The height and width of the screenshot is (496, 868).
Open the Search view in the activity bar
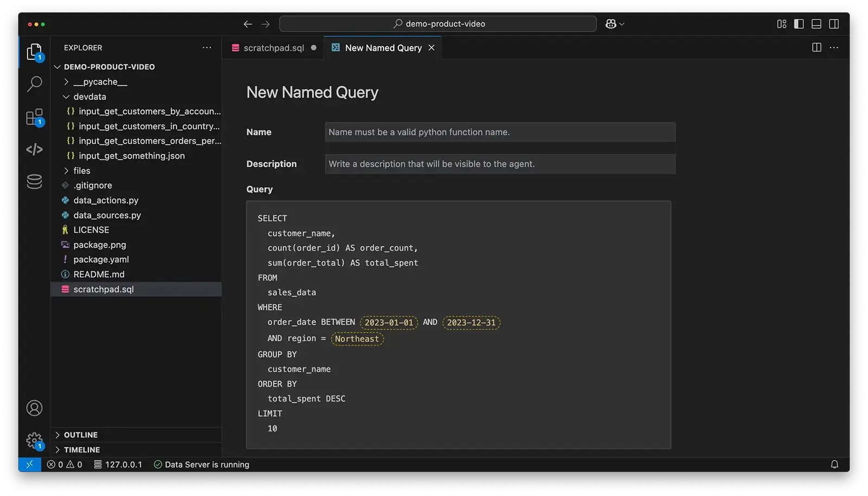pos(34,84)
